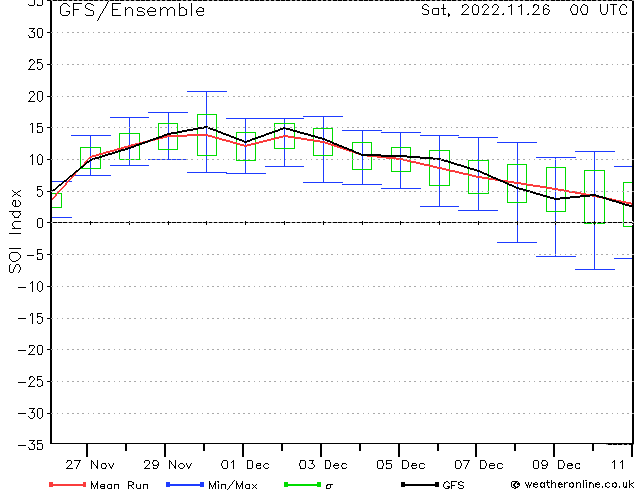Click the 29 Nov date label
634x490 pixels.
(167, 465)
